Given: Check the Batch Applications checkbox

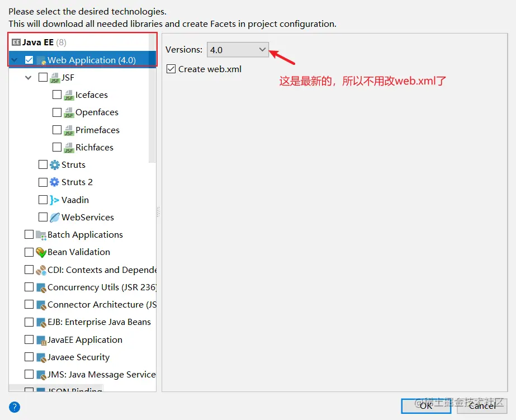Looking at the screenshot, I should point(29,234).
